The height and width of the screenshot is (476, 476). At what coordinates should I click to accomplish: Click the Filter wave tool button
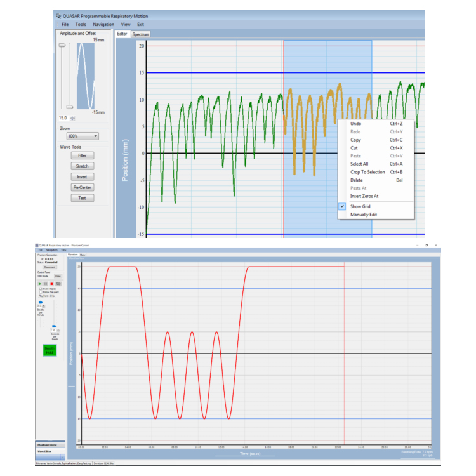click(x=83, y=155)
